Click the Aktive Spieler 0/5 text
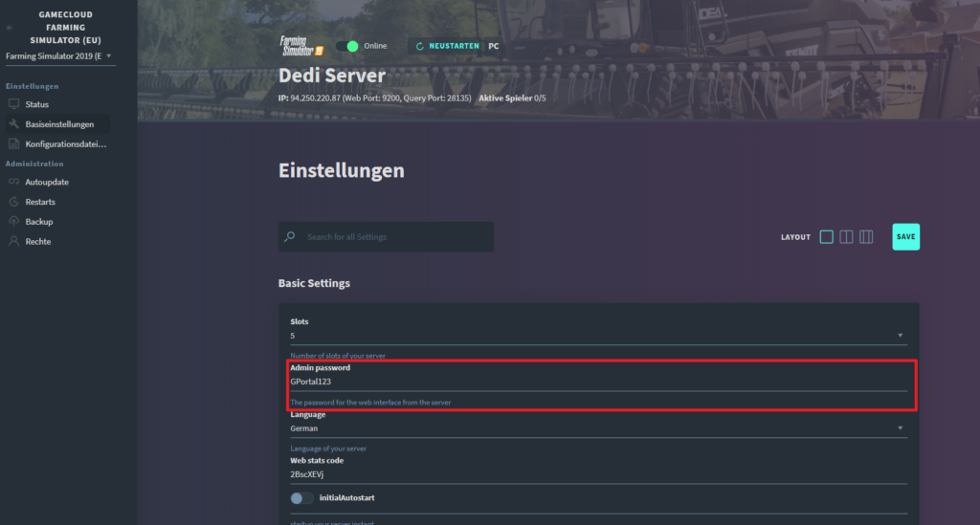This screenshot has height=525, width=980. click(512, 98)
